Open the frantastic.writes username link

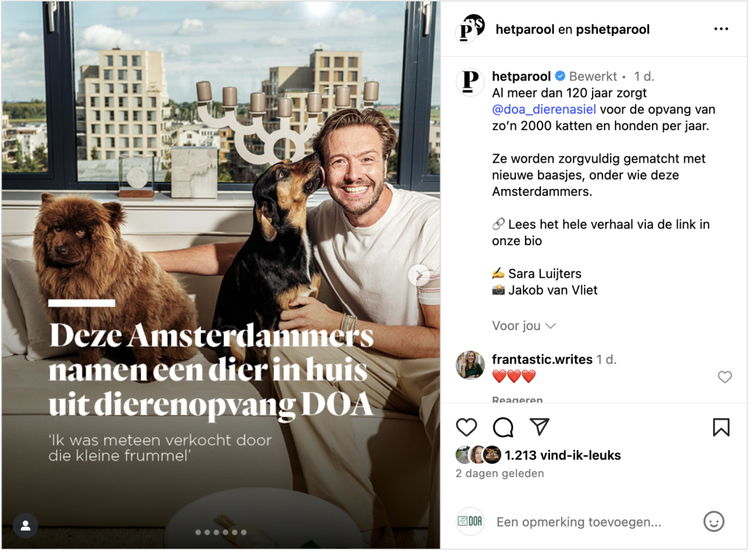(x=542, y=359)
